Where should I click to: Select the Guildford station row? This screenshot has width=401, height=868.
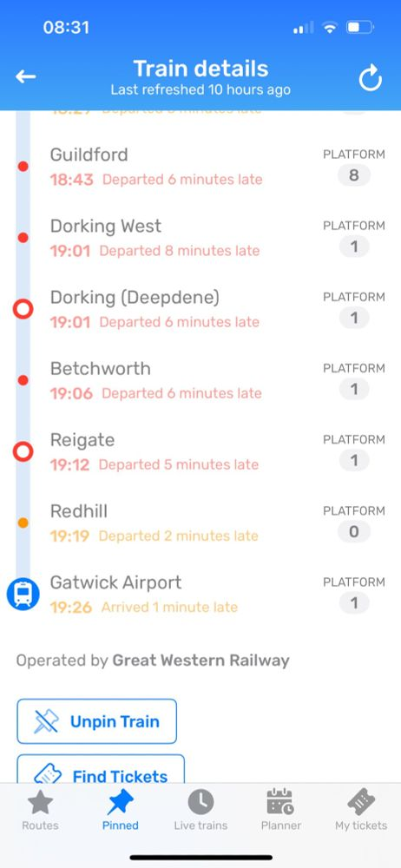point(200,166)
